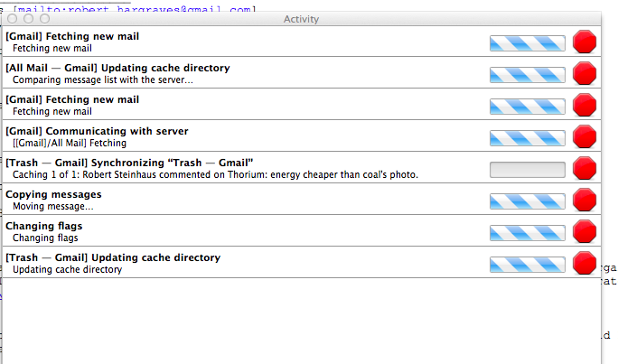Minimize the Activity window
Image resolution: width=618 pixels, height=364 pixels.
tap(29, 18)
